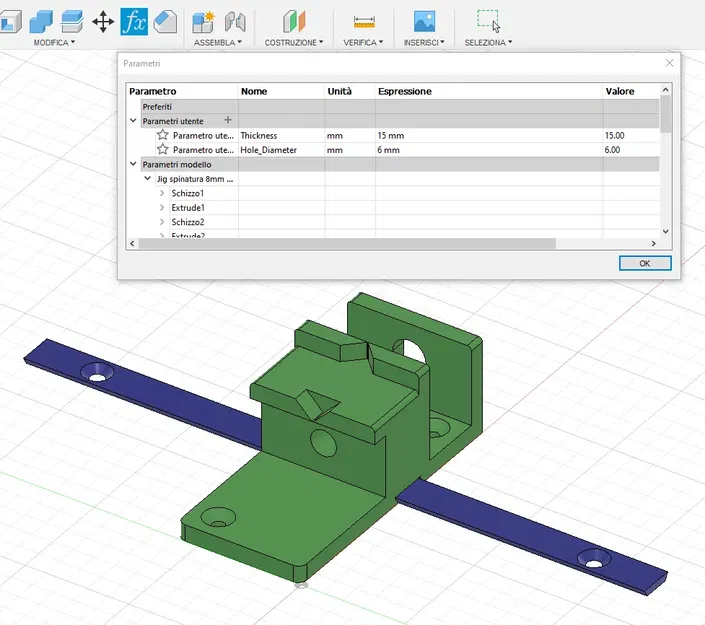Click the New Component assemble icon
The height and width of the screenshot is (625, 705).
203,21
